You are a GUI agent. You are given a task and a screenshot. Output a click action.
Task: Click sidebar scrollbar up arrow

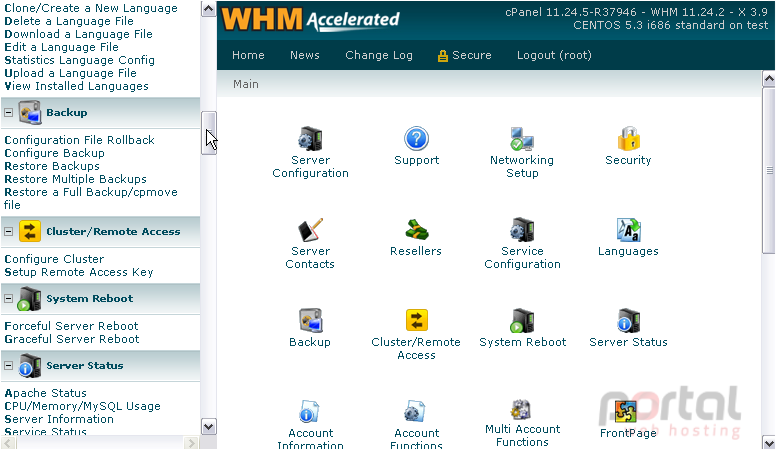[x=208, y=8]
